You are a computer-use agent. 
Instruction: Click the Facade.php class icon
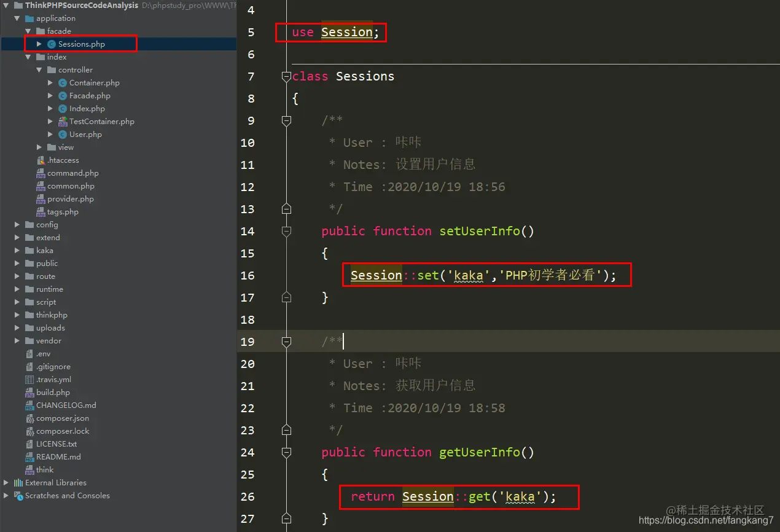(63, 96)
